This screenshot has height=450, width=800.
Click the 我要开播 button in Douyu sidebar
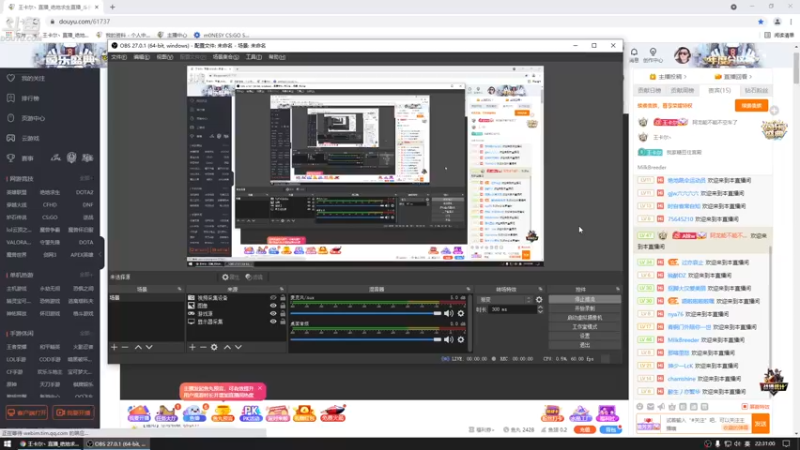(73, 413)
